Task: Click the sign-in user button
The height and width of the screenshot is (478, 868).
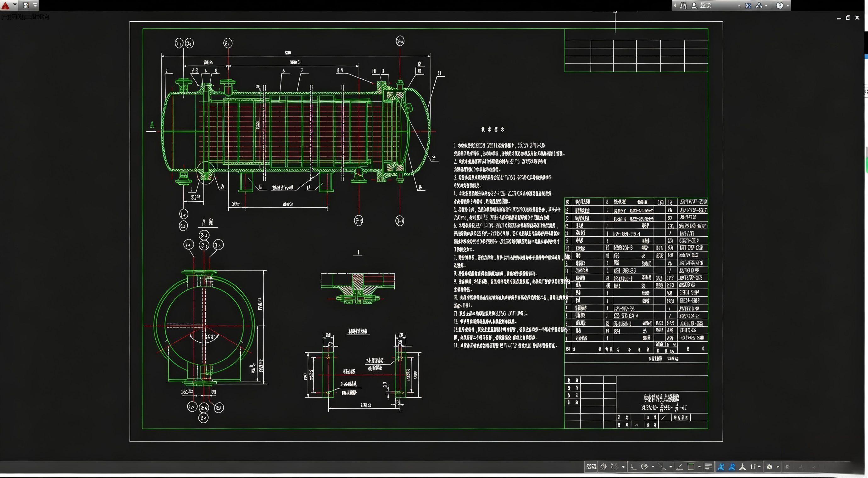Action: [x=694, y=5]
